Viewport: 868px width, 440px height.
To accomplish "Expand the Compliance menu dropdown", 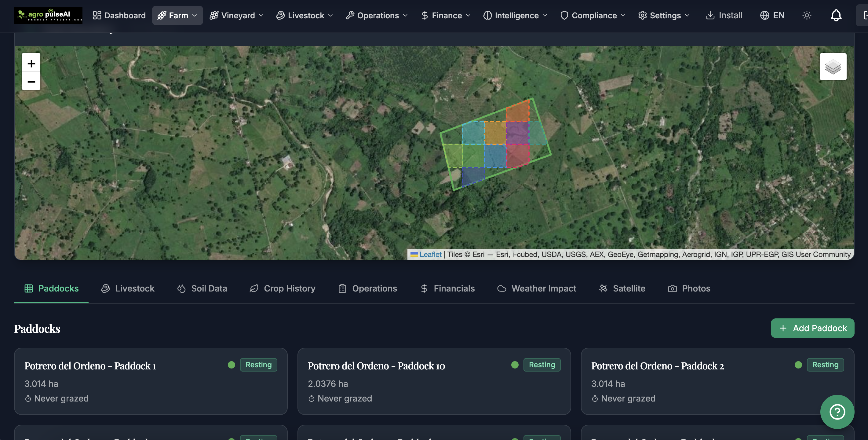I will (x=593, y=15).
